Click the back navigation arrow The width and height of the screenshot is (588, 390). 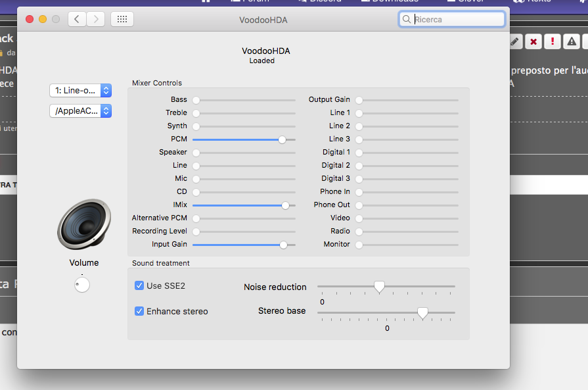tap(77, 19)
